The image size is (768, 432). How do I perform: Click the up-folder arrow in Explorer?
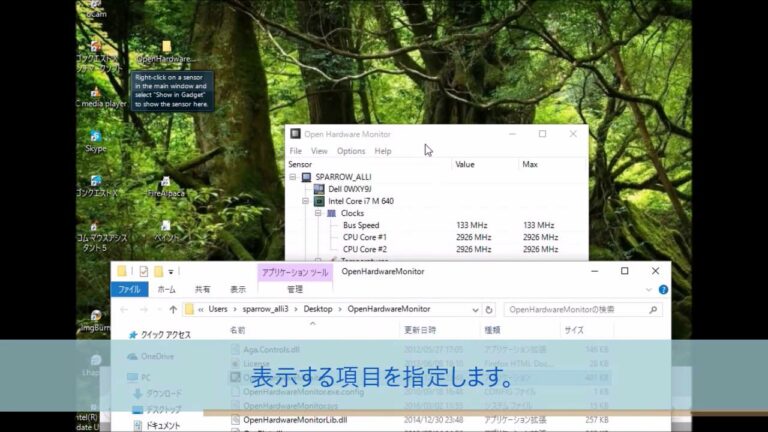pyautogui.click(x=173, y=310)
